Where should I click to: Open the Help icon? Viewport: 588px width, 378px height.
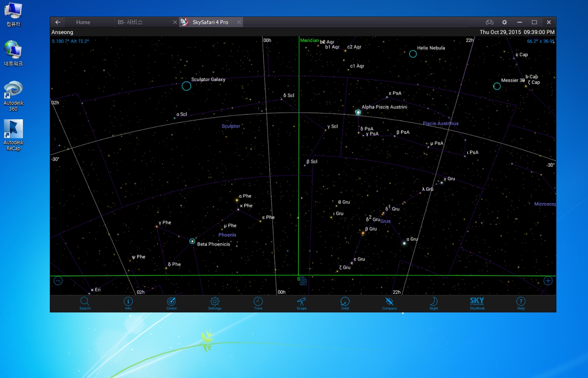point(521,303)
